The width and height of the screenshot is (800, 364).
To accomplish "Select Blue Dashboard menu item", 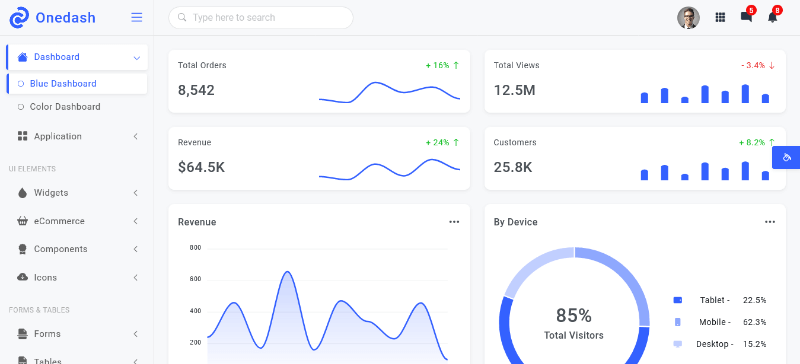I will (77, 84).
